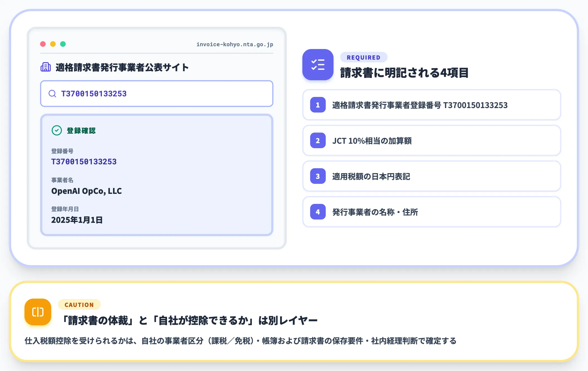
Task: Select the T3700150133253 value under 登録番号
Action: pyautogui.click(x=84, y=162)
